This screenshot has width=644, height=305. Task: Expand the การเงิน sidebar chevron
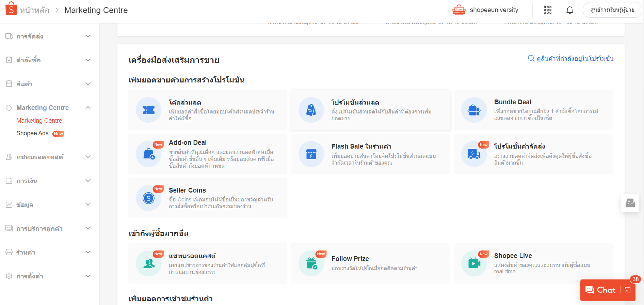click(x=88, y=181)
